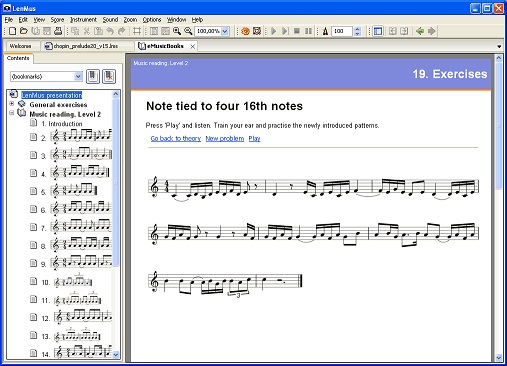Click the New document toolbar icon
The image size is (507, 366).
click(12, 31)
